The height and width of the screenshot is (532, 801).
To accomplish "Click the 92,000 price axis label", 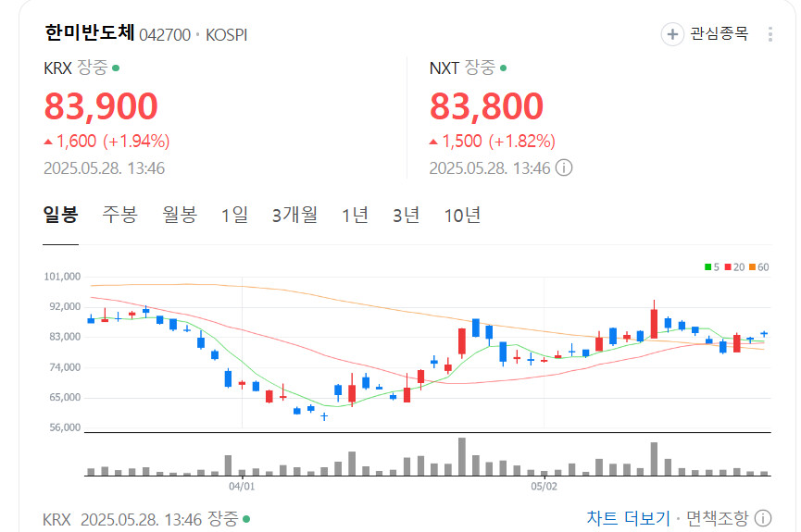I will [65, 307].
